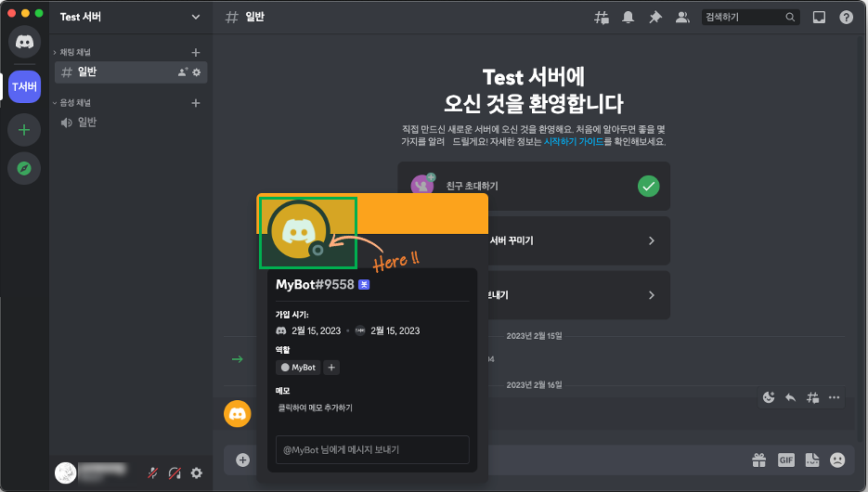Open the attachment plus button
The image size is (868, 492).
click(x=242, y=460)
